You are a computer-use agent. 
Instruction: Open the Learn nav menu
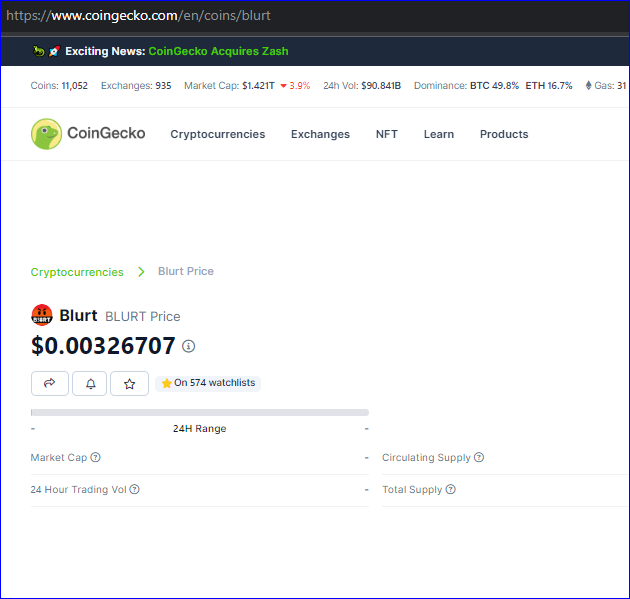439,134
